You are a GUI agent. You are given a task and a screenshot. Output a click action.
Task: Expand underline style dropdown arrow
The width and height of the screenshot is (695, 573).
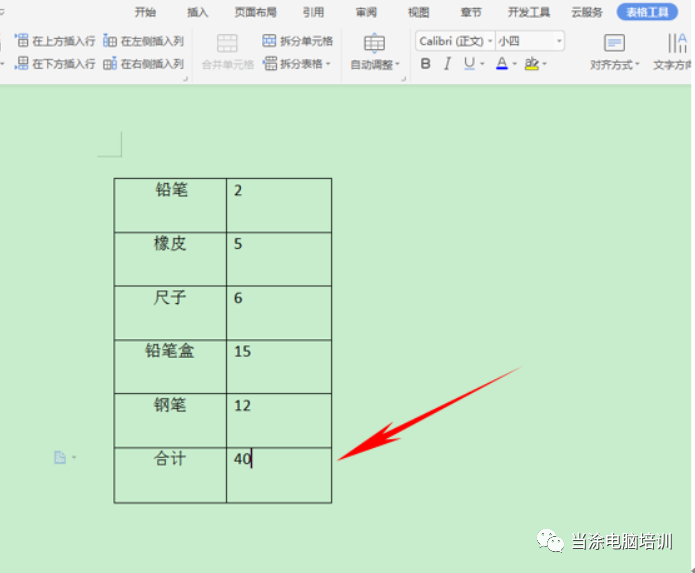pyautogui.click(x=482, y=64)
